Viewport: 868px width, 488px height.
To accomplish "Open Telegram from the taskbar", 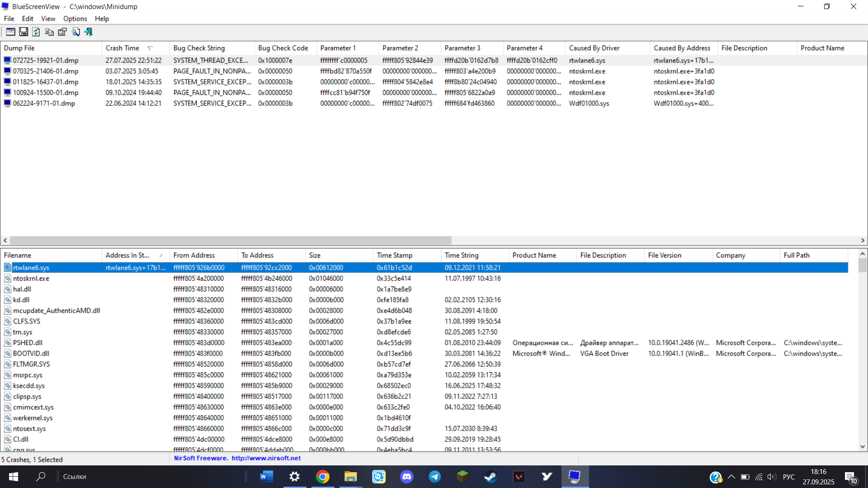I will tap(434, 477).
